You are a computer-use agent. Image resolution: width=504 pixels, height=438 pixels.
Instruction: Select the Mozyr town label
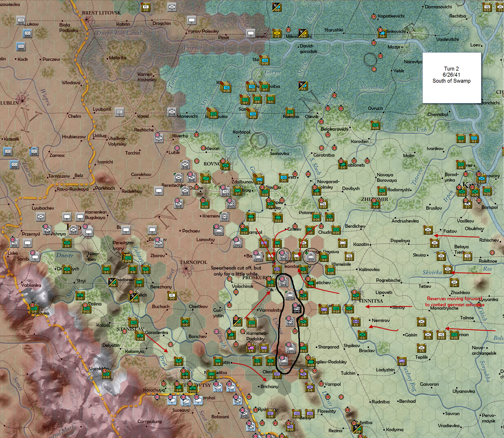394,47
